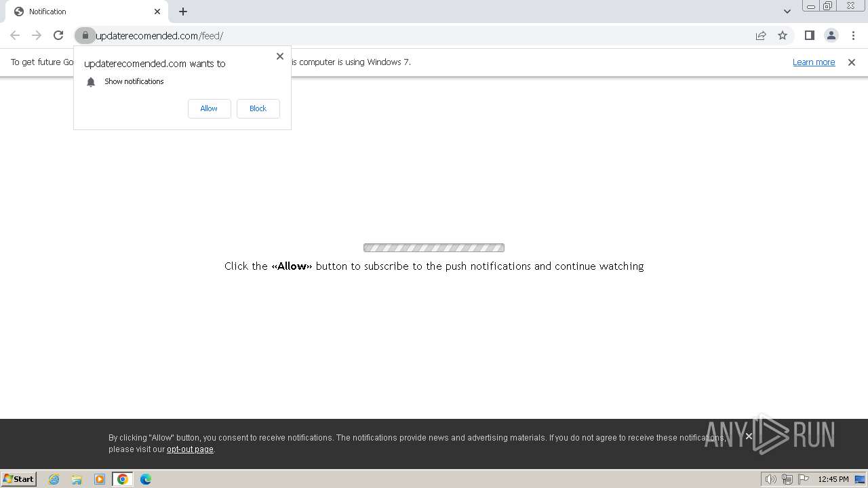Bookmark this page with the star icon

tap(783, 35)
